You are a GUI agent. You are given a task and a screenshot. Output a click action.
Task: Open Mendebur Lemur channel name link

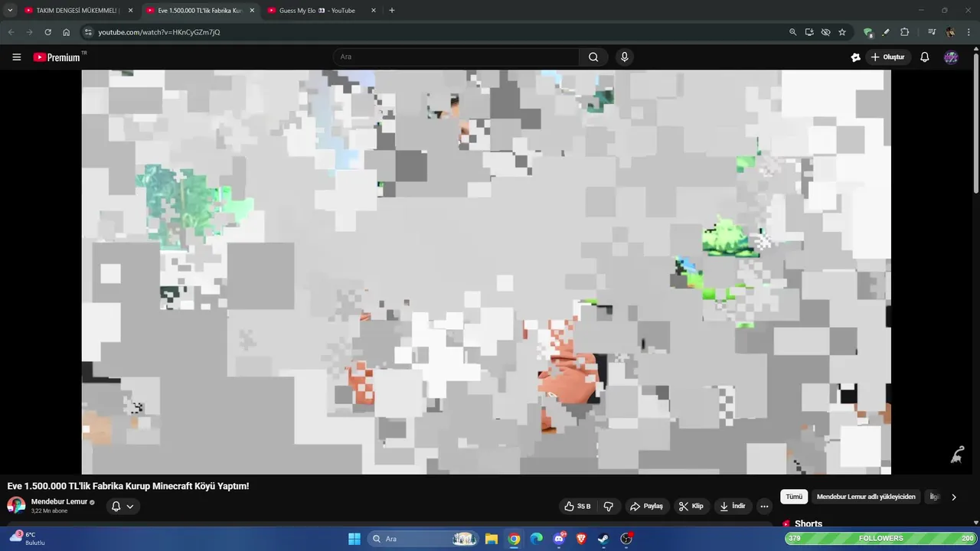point(60,502)
